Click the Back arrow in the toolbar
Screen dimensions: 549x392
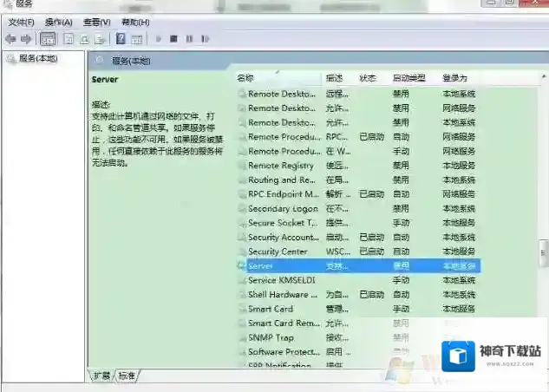point(10,39)
